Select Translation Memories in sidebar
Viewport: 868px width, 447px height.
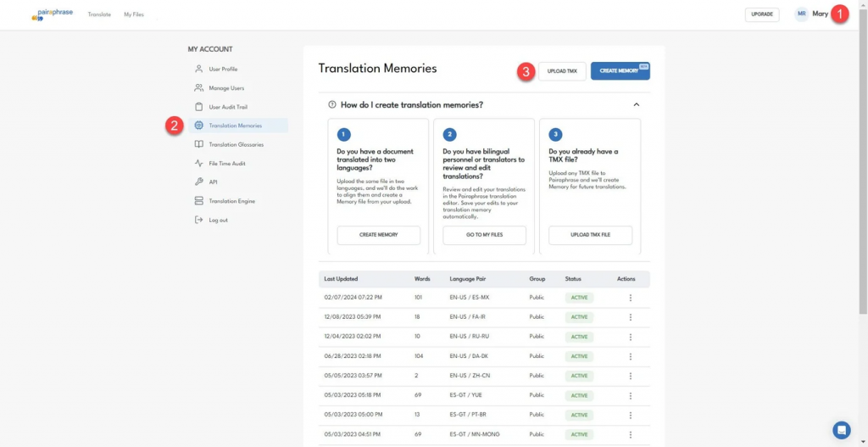(x=238, y=126)
